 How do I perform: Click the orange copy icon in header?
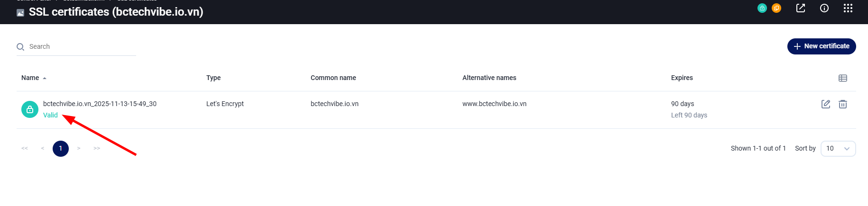click(776, 8)
